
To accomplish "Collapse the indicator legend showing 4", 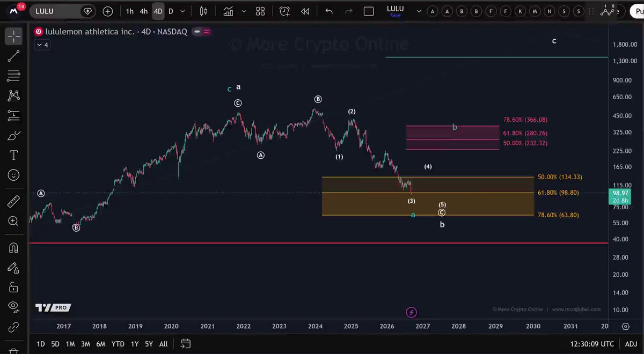I will [42, 45].
